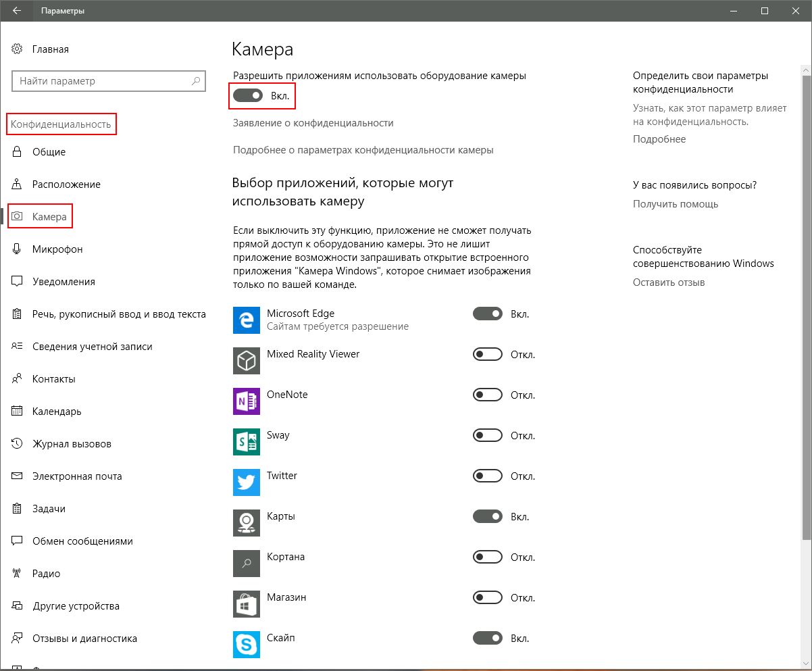The width and height of the screenshot is (812, 671).
Task: Click the Магазин app icon
Action: click(247, 604)
